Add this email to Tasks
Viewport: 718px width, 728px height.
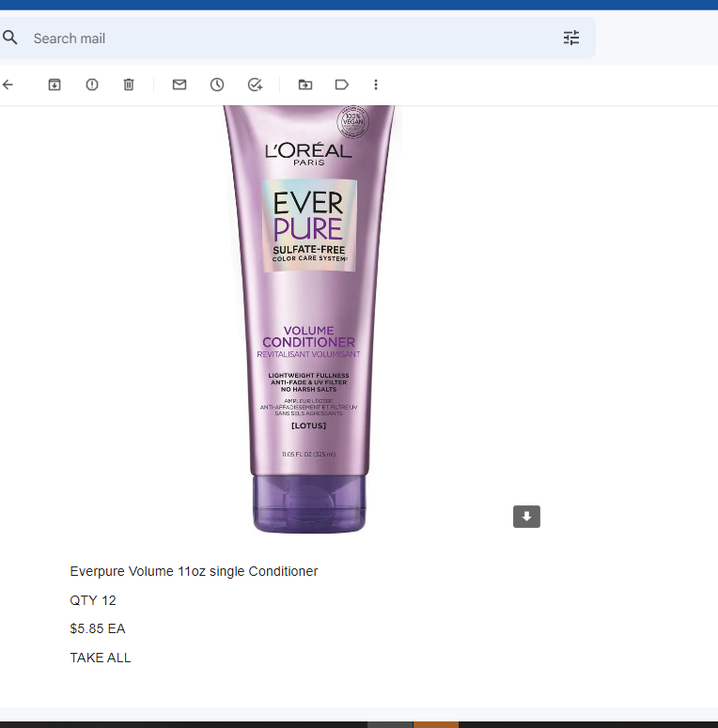pyautogui.click(x=255, y=85)
